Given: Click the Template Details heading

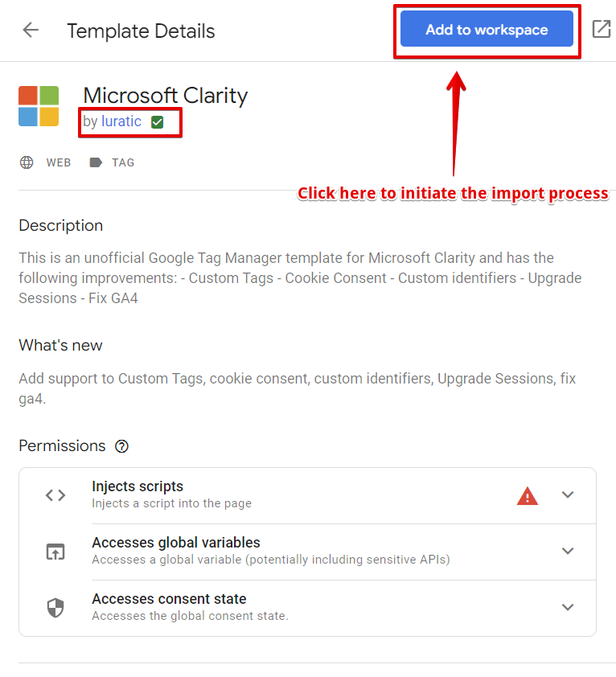Looking at the screenshot, I should click(141, 31).
